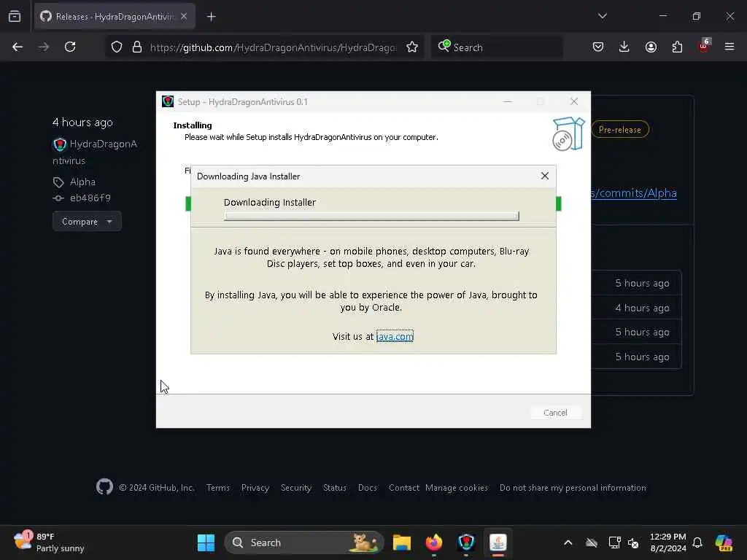
Task: Click the Firefox Search box
Action: (498, 47)
